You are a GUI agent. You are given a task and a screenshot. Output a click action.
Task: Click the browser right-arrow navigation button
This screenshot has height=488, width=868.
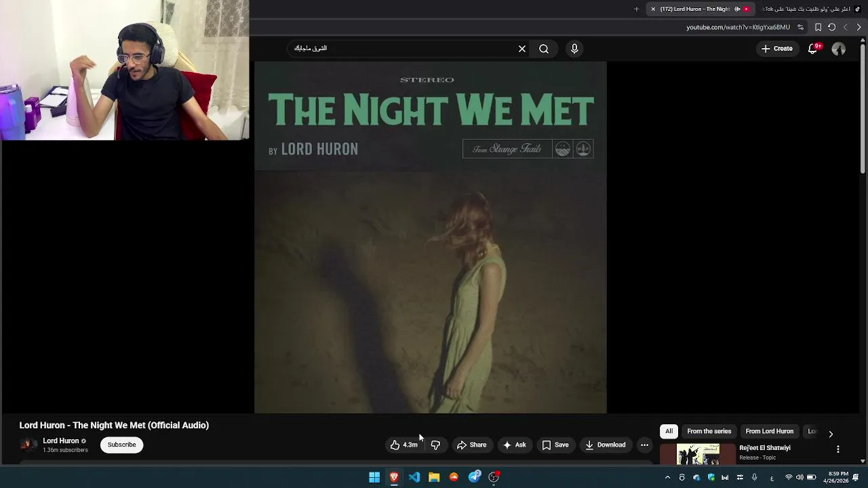click(x=859, y=27)
